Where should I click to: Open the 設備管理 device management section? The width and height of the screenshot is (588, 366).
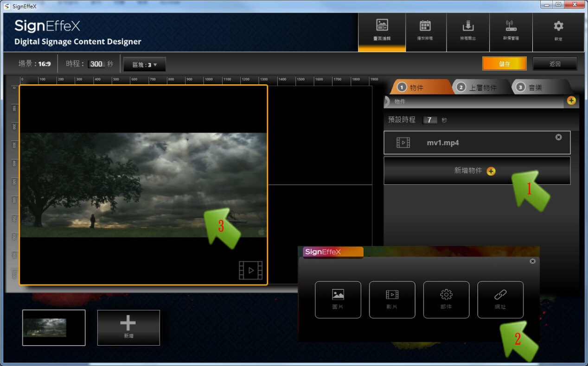[x=511, y=31]
